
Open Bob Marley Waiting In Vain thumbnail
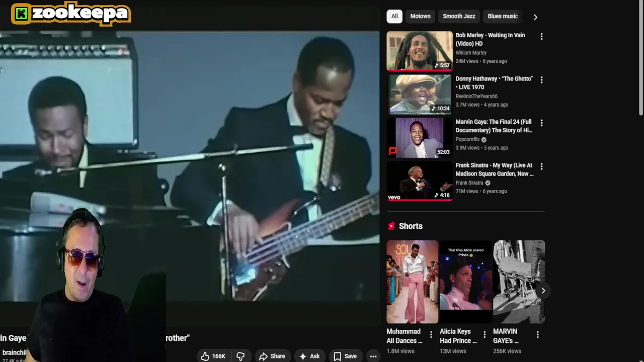[x=420, y=51]
